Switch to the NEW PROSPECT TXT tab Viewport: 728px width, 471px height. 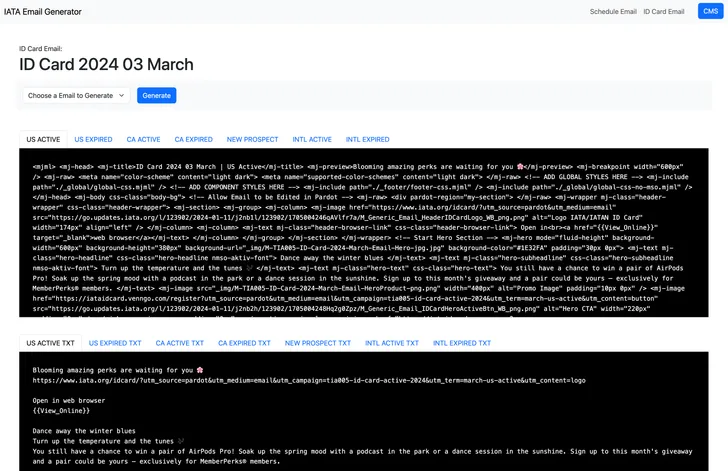(318, 343)
